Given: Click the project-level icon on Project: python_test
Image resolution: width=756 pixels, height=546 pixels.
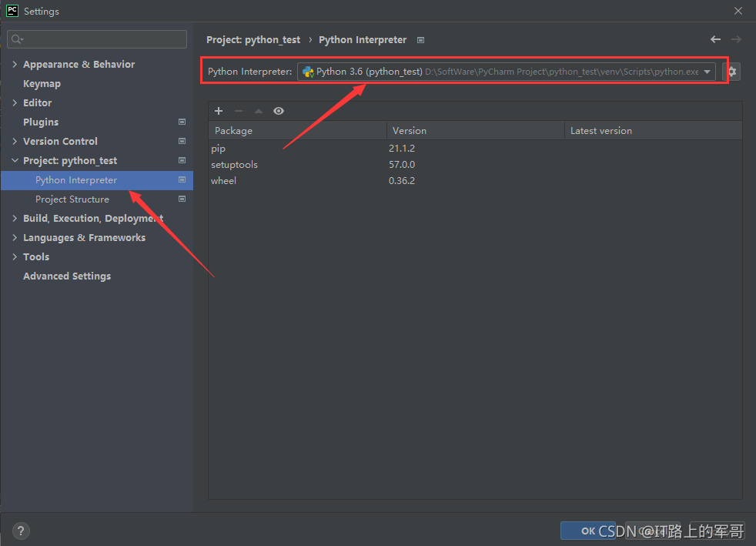Looking at the screenshot, I should pos(182,161).
